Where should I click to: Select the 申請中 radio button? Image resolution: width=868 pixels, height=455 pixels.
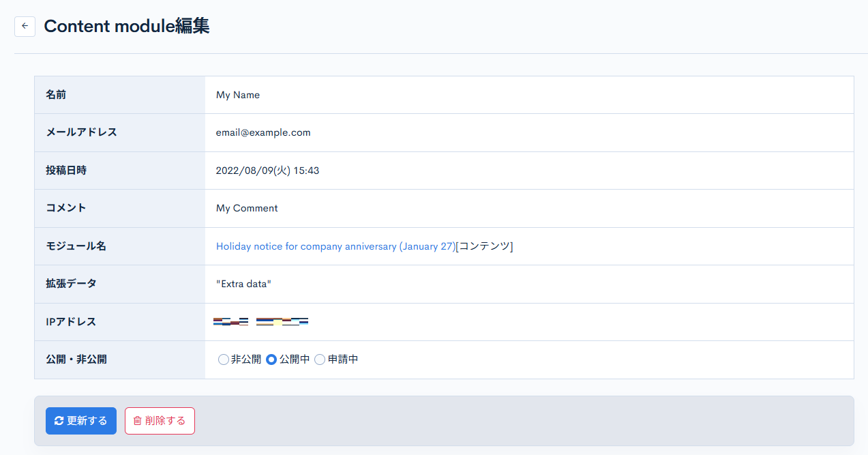click(319, 359)
